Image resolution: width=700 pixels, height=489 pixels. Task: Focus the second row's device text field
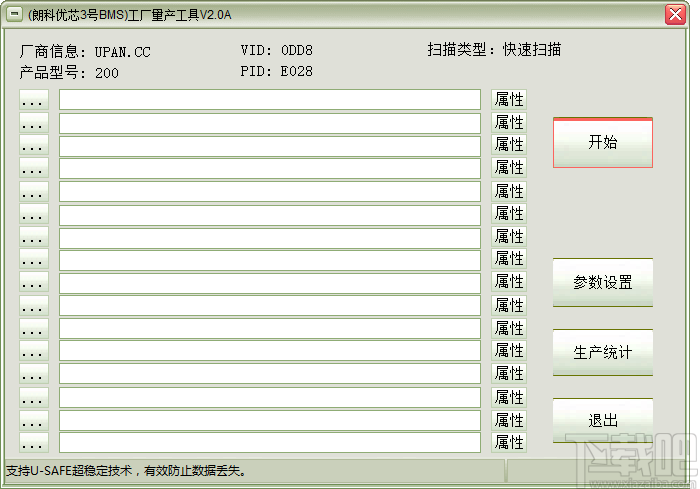[270, 123]
